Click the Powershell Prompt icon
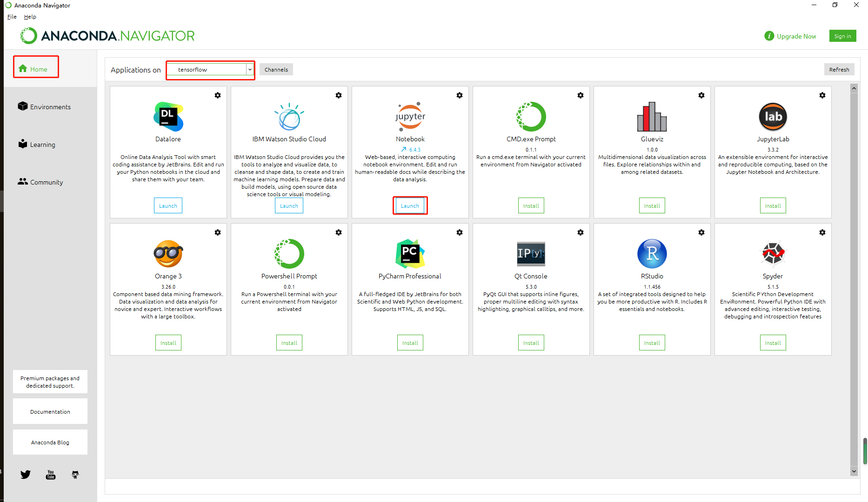This screenshot has width=868, height=502. tap(289, 254)
